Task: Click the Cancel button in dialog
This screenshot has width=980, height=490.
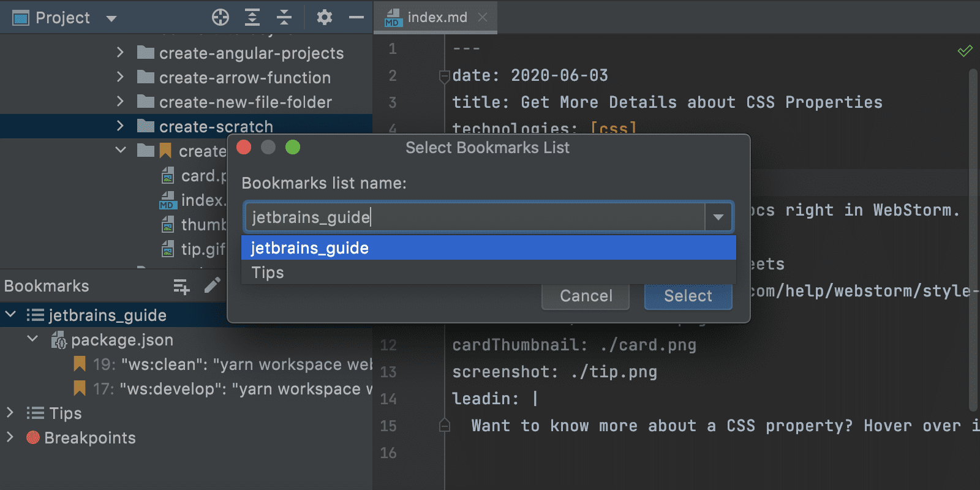Action: click(586, 296)
